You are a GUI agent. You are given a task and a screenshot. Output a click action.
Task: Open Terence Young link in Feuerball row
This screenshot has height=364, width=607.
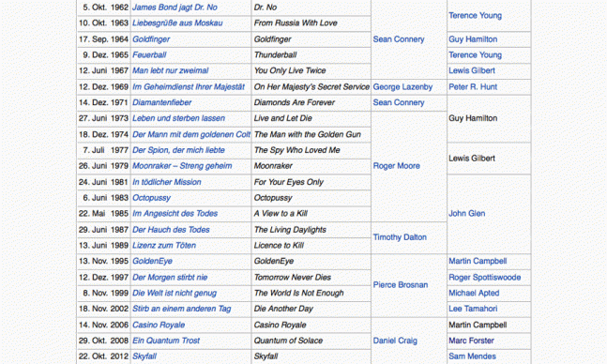(475, 55)
